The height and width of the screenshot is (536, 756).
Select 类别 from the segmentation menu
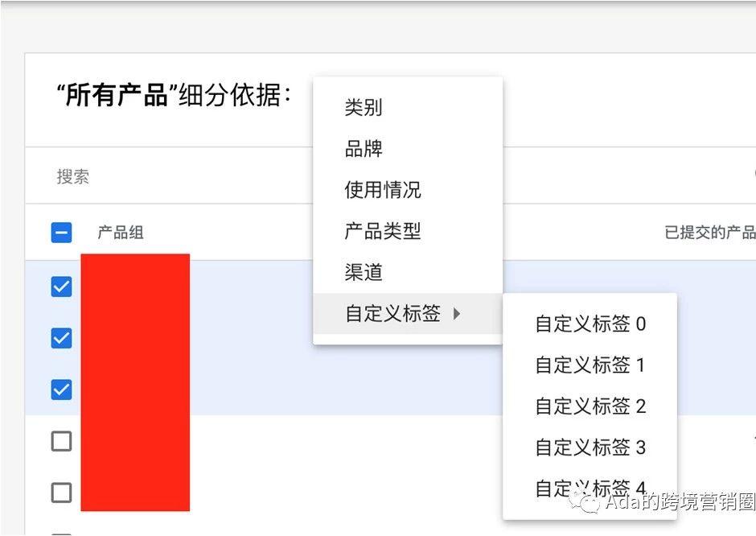point(364,107)
